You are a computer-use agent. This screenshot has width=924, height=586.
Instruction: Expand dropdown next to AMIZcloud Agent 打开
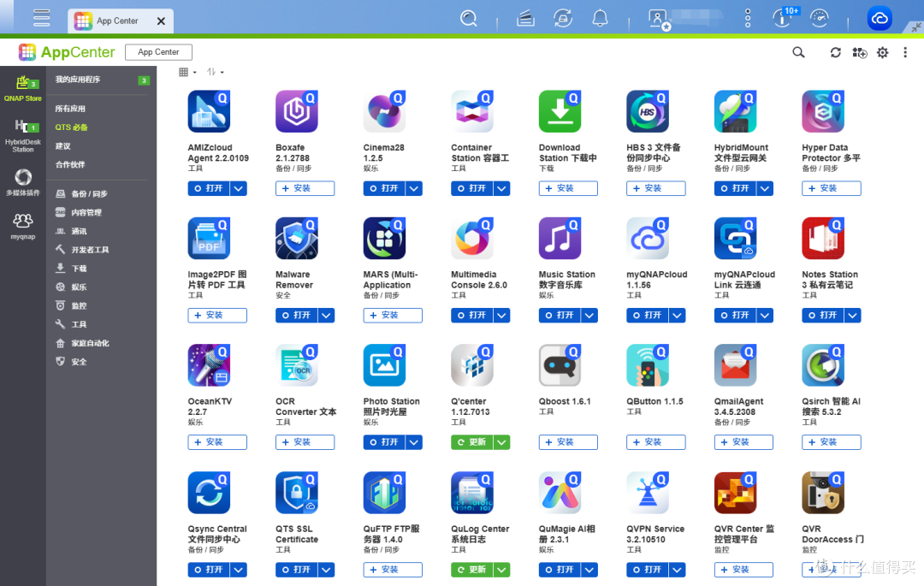(239, 188)
